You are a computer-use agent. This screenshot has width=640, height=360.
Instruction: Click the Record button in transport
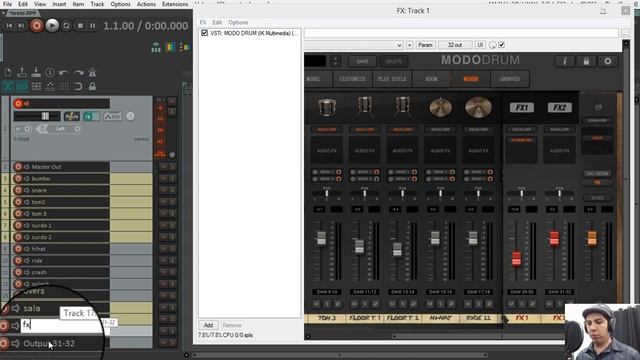tap(36, 26)
